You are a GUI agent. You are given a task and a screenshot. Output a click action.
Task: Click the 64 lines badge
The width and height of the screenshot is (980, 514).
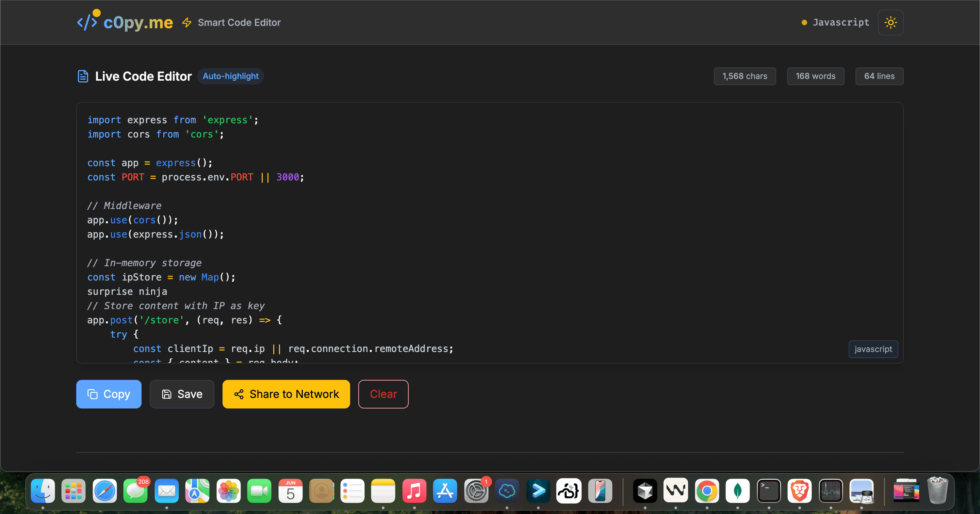pos(879,76)
